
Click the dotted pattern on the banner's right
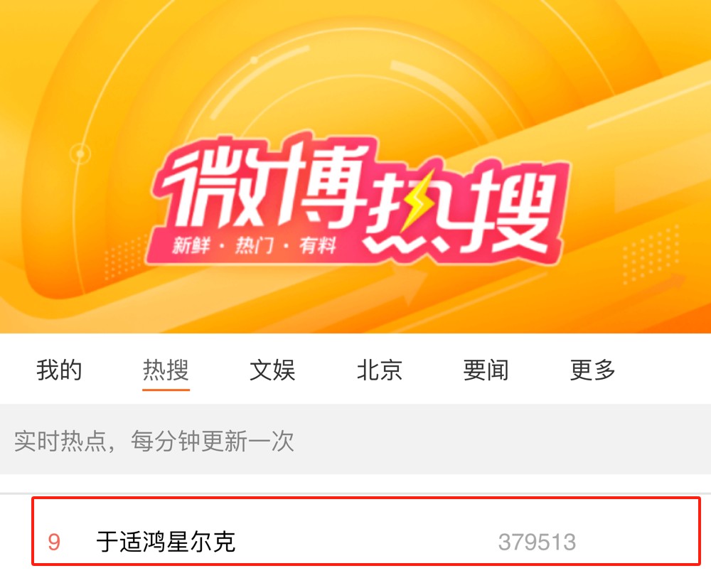coord(651,254)
